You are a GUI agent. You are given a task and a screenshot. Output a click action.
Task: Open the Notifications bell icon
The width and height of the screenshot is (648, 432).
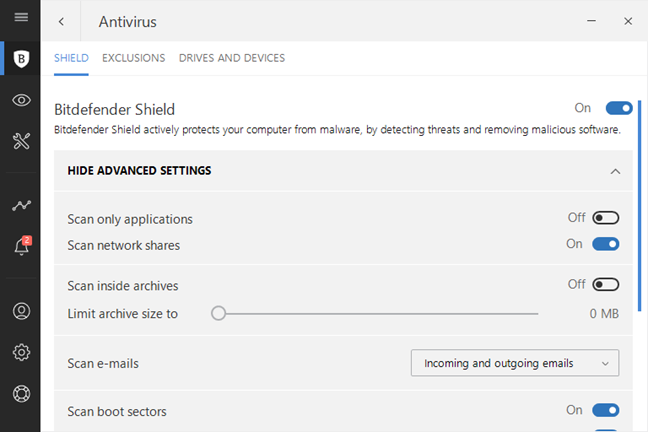(20, 247)
